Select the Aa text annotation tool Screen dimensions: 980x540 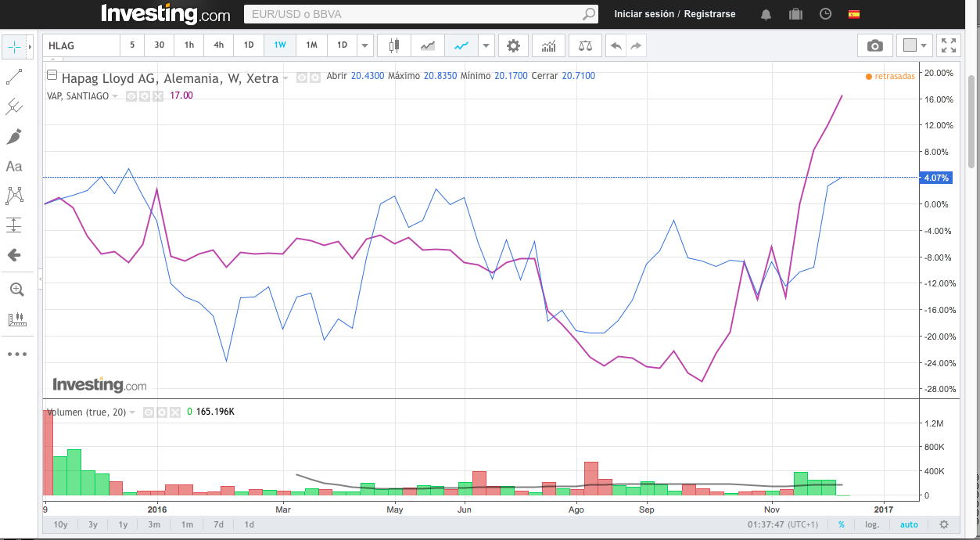(14, 166)
